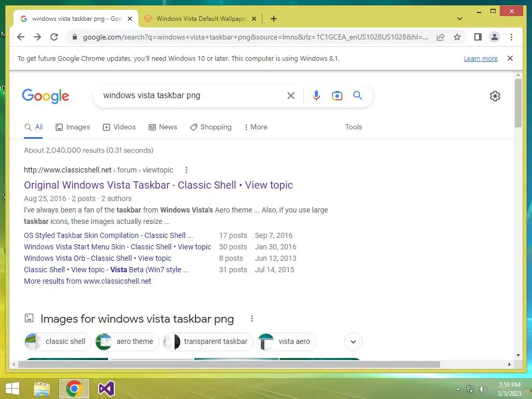The image size is (532, 399).
Task: Go back to the previous page
Action: point(21,37)
